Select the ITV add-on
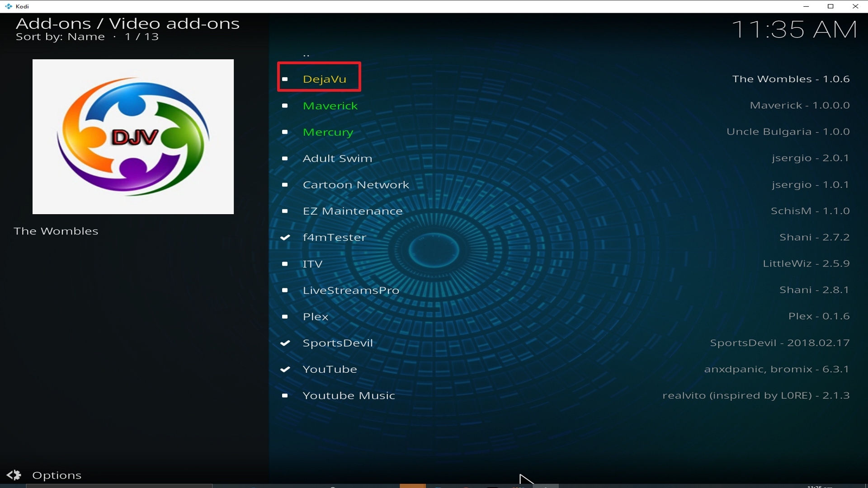Screen dimensions: 868x488 click(x=312, y=264)
